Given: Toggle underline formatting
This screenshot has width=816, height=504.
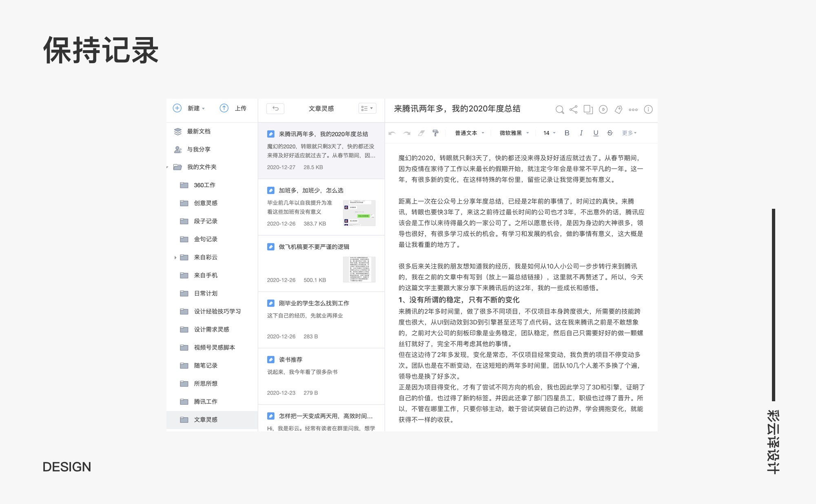Looking at the screenshot, I should 596,133.
